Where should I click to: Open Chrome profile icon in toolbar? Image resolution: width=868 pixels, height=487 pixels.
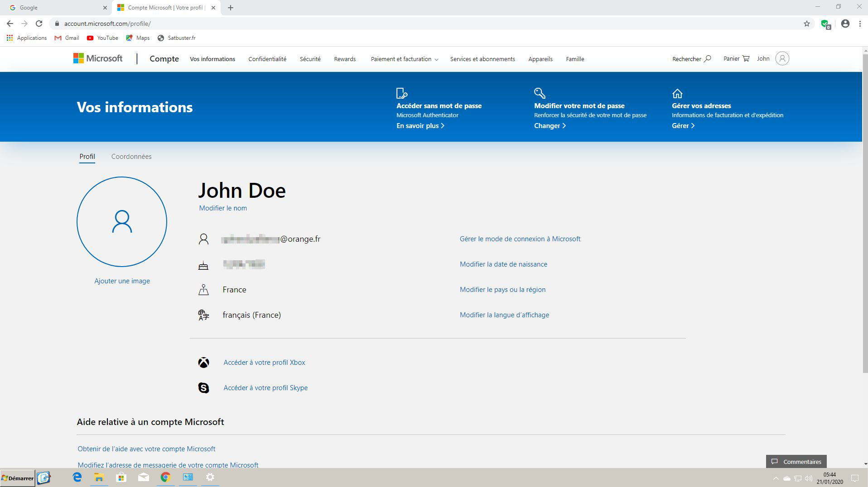tap(845, 24)
